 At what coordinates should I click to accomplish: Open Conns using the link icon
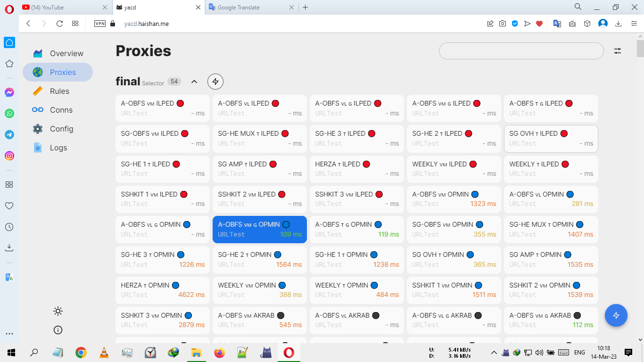pyautogui.click(x=38, y=110)
